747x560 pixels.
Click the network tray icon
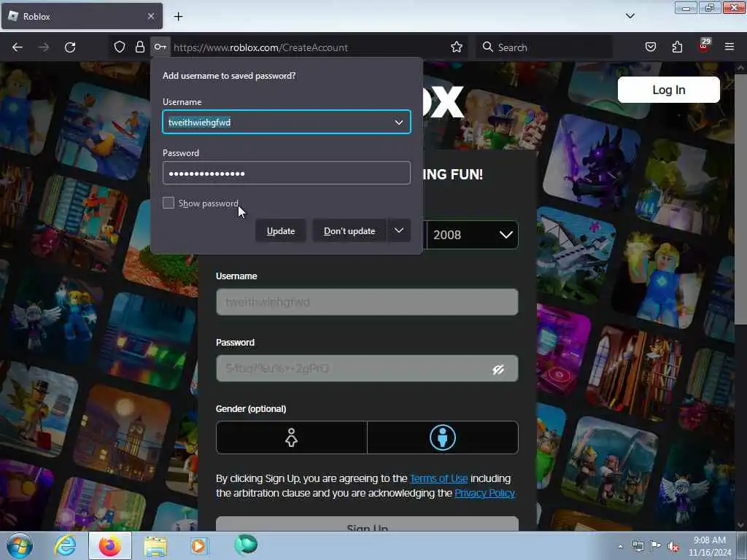[x=638, y=546]
